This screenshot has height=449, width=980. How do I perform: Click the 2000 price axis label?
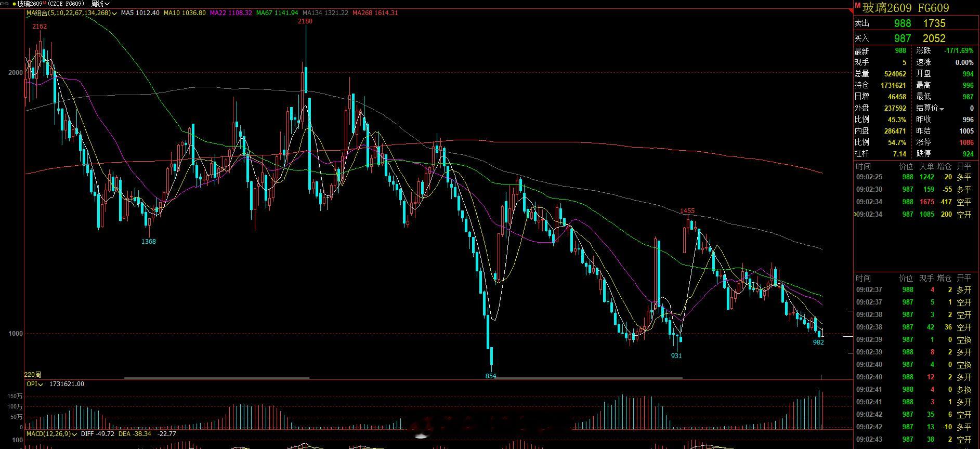pos(16,73)
